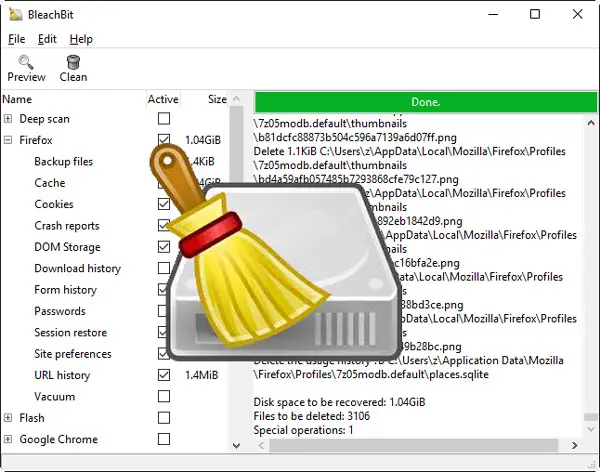This screenshot has height=472, width=600.
Task: Click the green Done progress bar
Action: point(426,102)
